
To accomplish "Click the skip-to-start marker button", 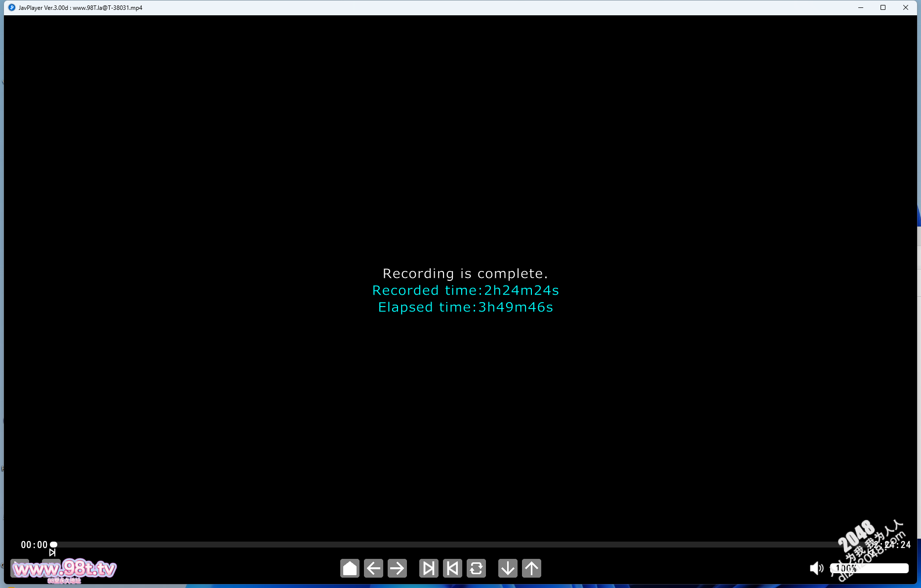I will [x=452, y=568].
